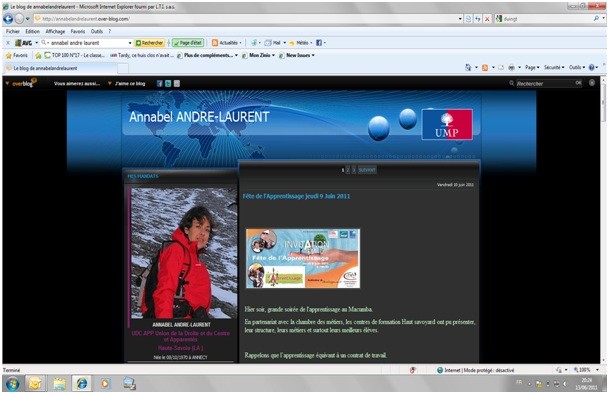Image resolution: width=609 pixels, height=394 pixels.
Task: Open 'Vous aimerez aussi...' in overblog bar
Action: click(77, 84)
